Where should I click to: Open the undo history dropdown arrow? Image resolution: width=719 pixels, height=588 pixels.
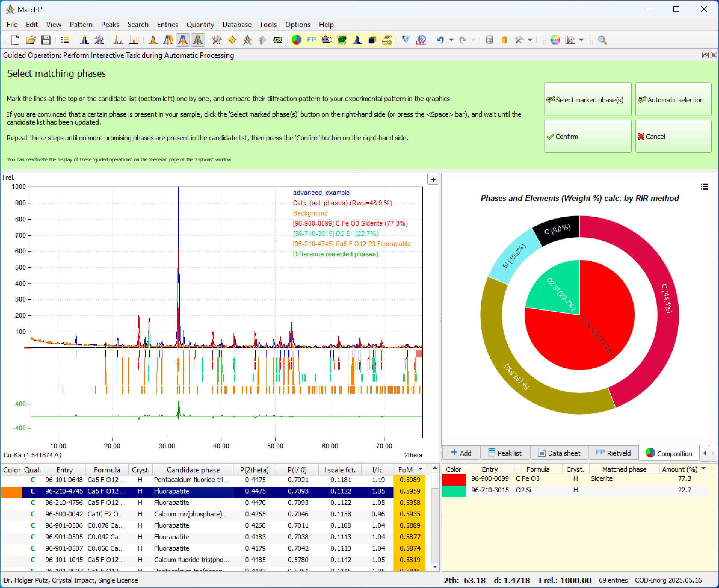451,40
